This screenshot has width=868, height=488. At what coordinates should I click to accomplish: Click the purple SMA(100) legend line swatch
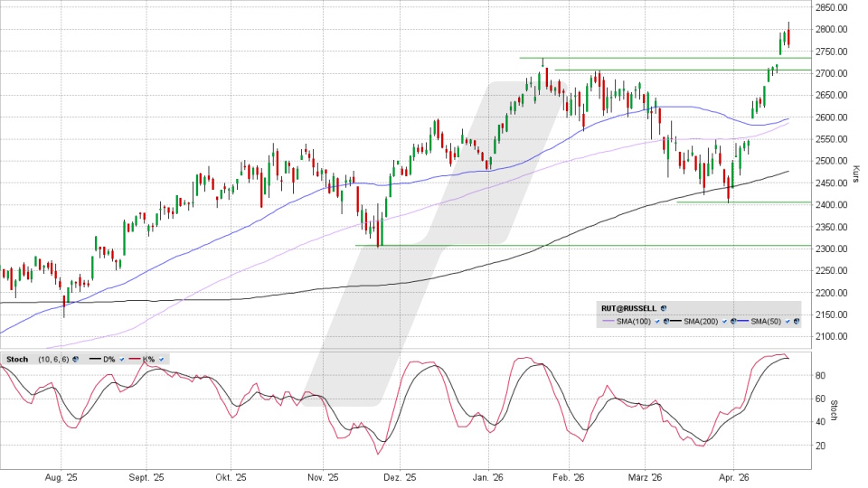[x=608, y=322]
